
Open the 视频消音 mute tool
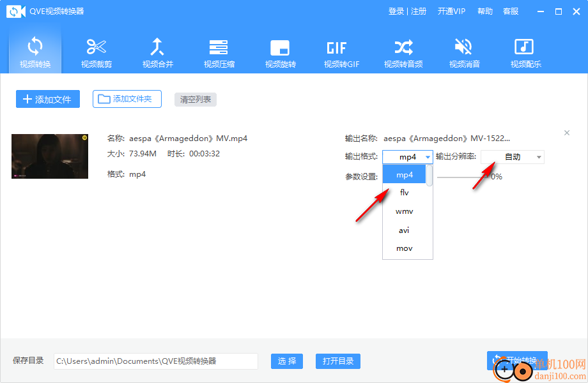tap(464, 52)
